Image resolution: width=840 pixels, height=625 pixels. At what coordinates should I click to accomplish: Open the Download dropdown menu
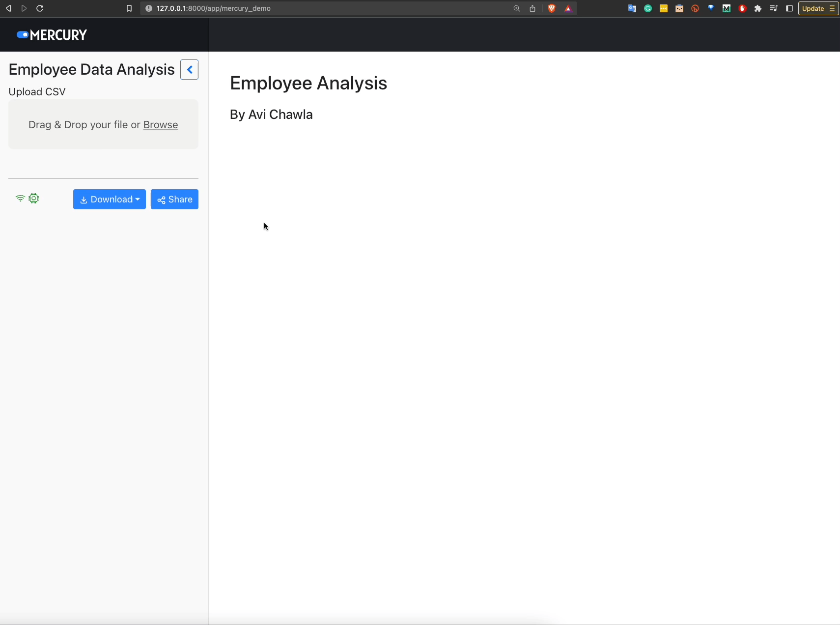click(110, 199)
